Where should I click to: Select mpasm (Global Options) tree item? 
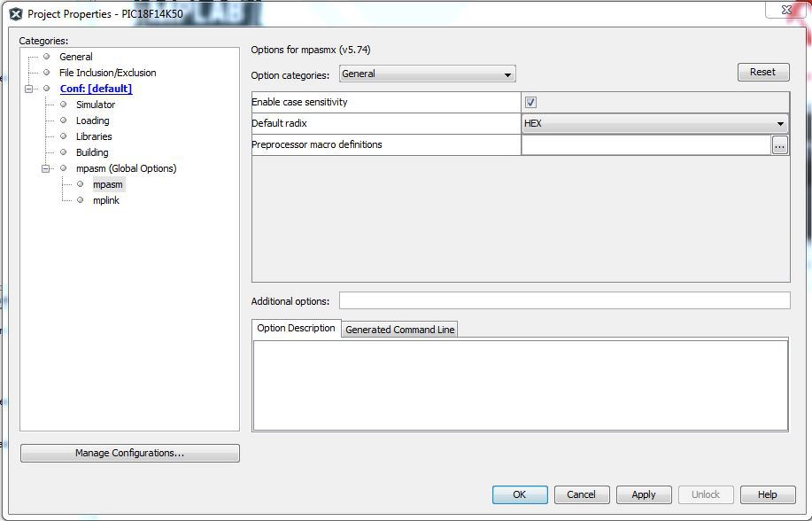pos(126,168)
